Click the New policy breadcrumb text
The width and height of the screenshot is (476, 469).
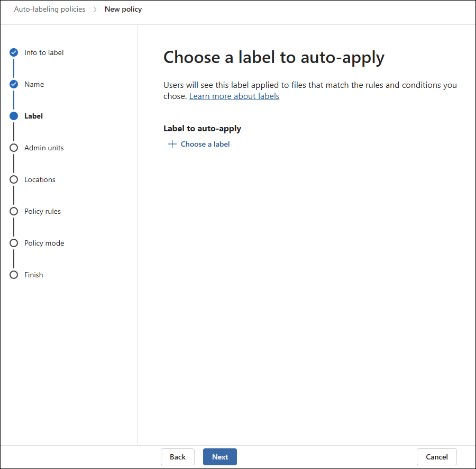click(123, 9)
